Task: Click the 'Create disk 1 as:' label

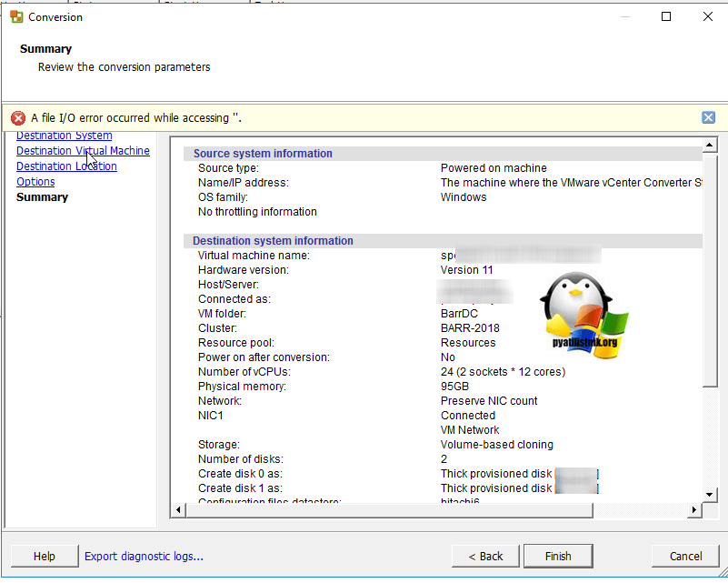Action: click(x=240, y=488)
